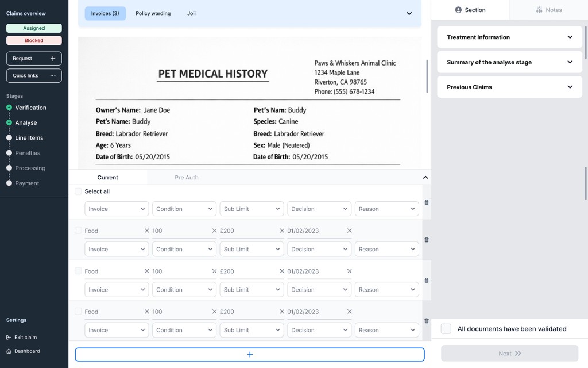Open the Invoice dropdown directly below Select all
Image resolution: width=588 pixels, height=368 pixels.
point(117,209)
